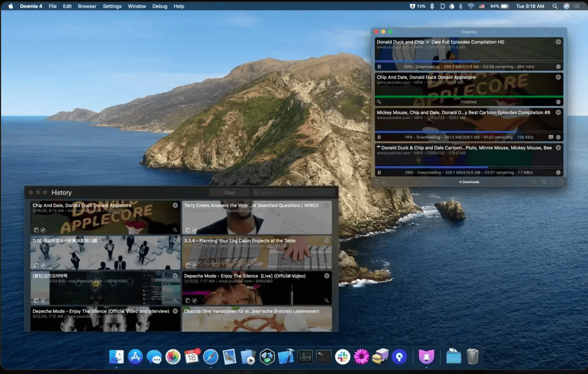
Task: Remove the Pluto, Minnie Mouse, Bee download
Action: pos(558,148)
